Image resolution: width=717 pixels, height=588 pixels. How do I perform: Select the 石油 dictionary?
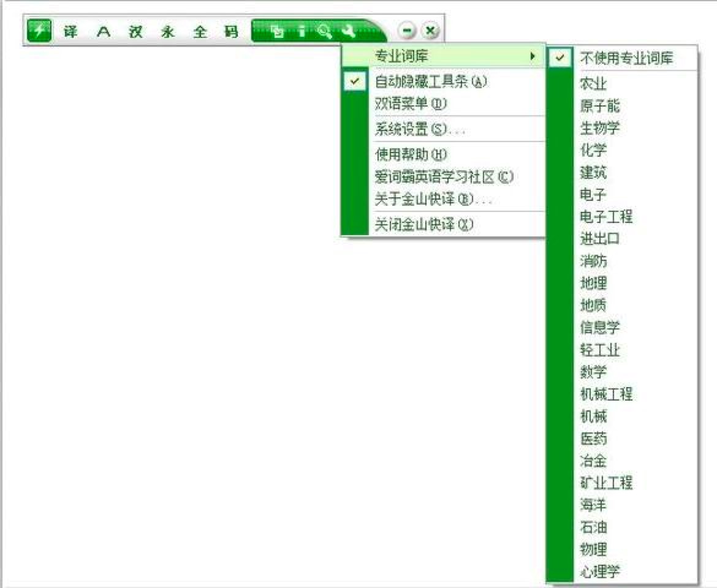point(622,527)
